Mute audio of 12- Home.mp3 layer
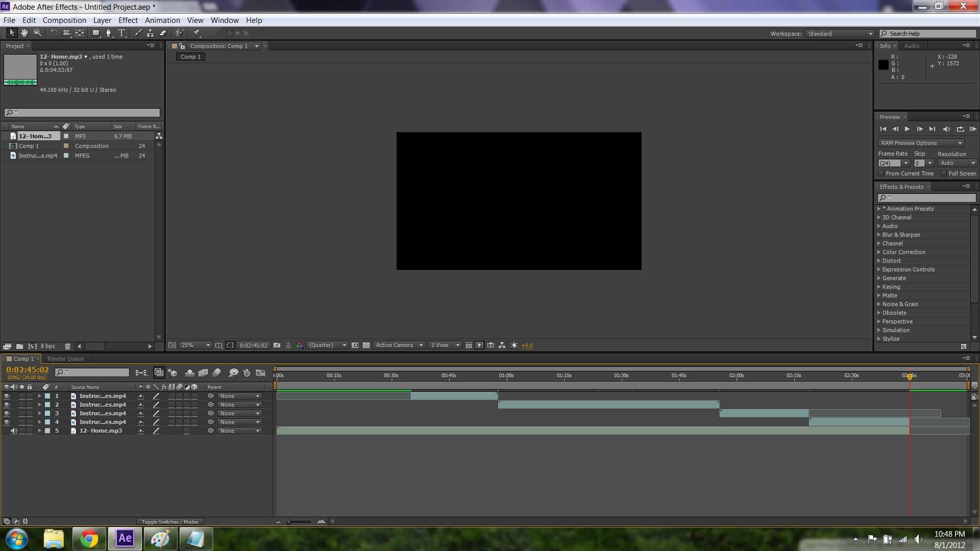Viewport: 980px width, 551px height. pos(14,431)
